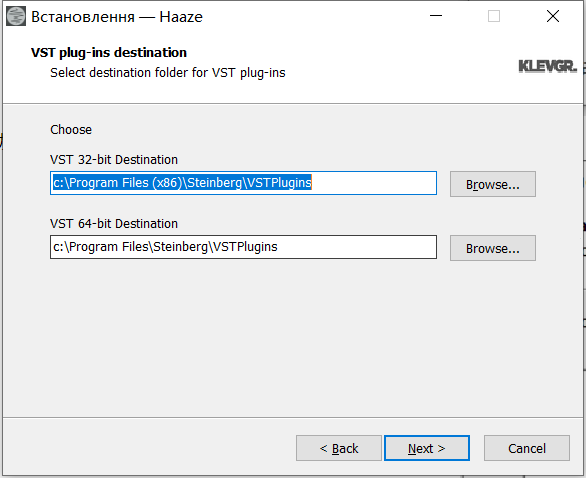The width and height of the screenshot is (586, 478).
Task: Go back to the previous installer step
Action: [x=339, y=448]
